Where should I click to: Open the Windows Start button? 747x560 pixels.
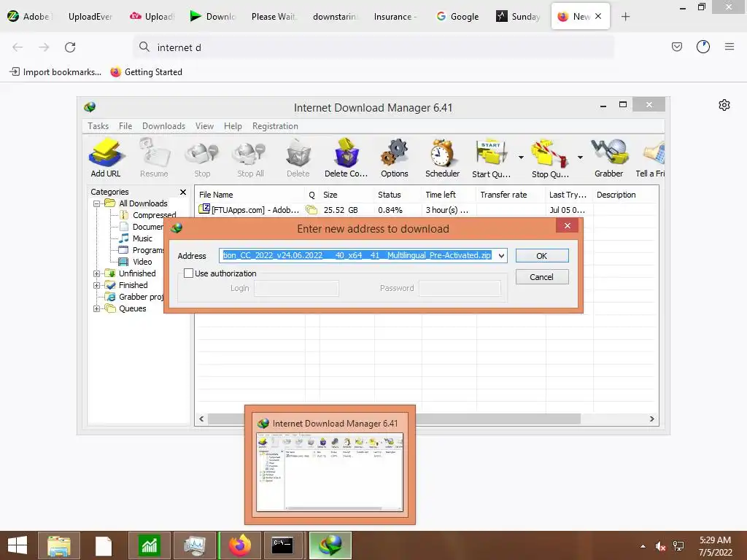pyautogui.click(x=18, y=545)
